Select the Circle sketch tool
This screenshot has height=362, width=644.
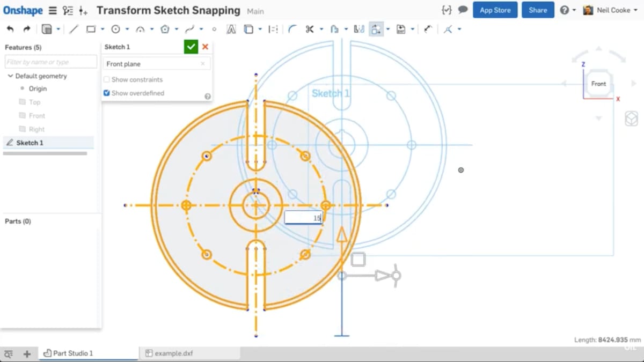(115, 29)
